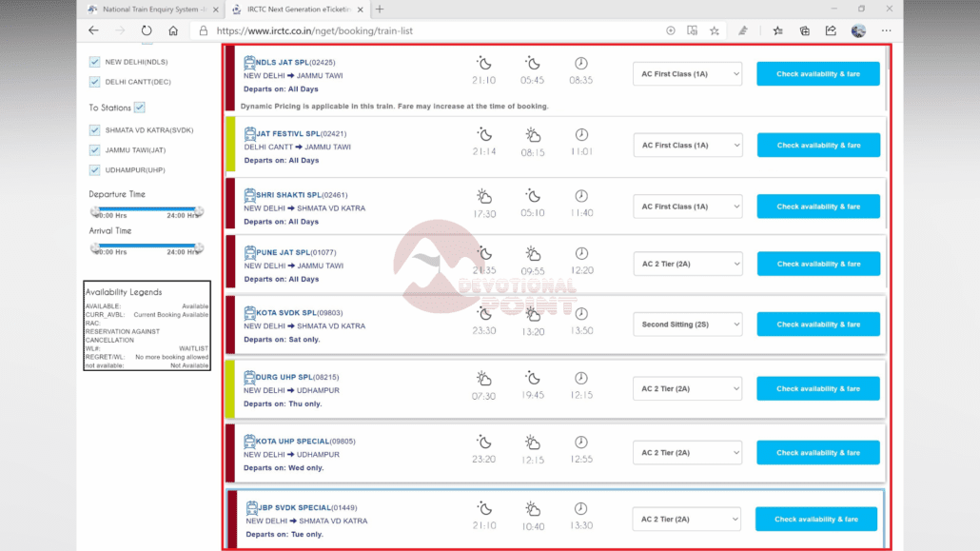Viewport: 980px width, 551px height.
Task: Bookmark page with star icon
Action: click(x=715, y=30)
